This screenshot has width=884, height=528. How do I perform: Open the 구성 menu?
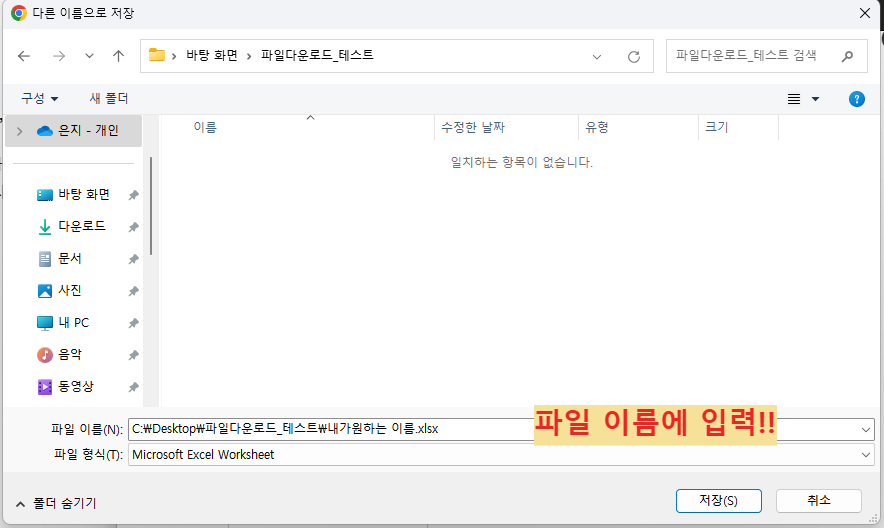tap(39, 99)
